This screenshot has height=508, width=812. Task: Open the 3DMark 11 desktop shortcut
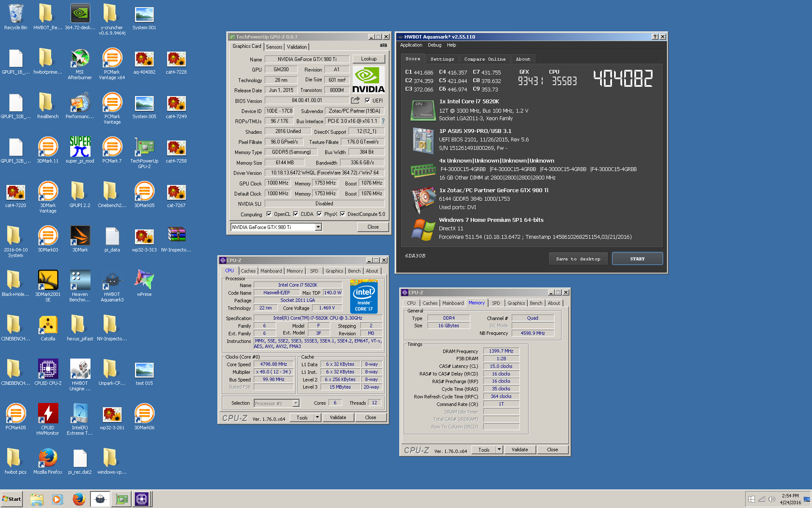48,150
